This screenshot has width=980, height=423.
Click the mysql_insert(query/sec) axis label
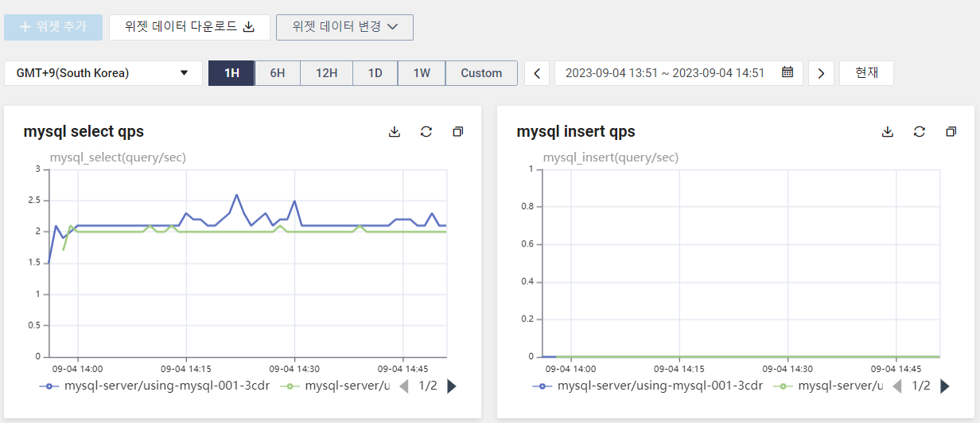611,157
